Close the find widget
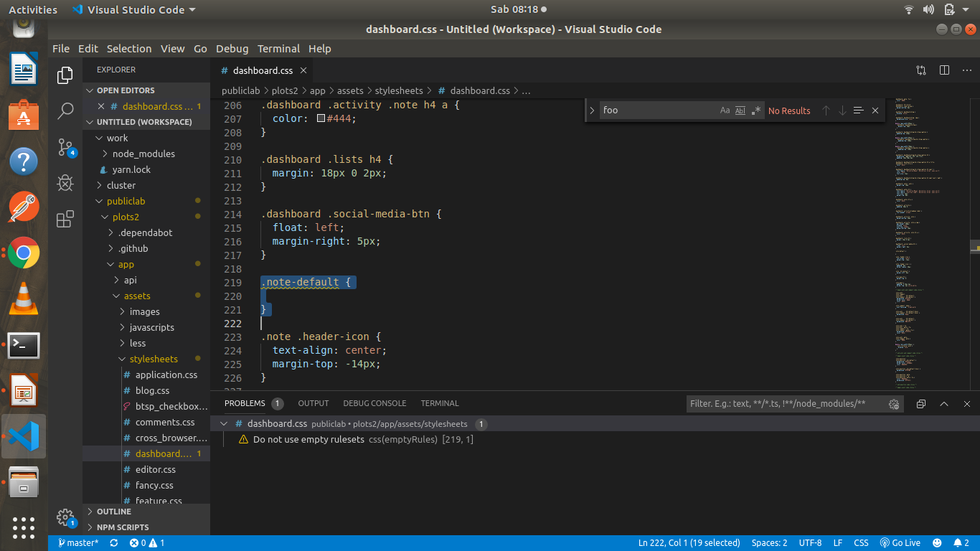This screenshot has height=551, width=980. point(875,110)
